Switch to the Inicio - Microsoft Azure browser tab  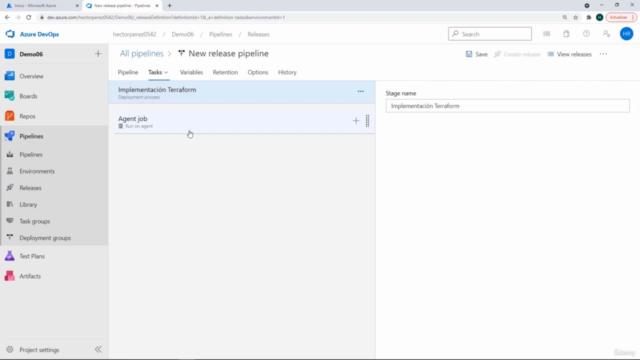41,6
